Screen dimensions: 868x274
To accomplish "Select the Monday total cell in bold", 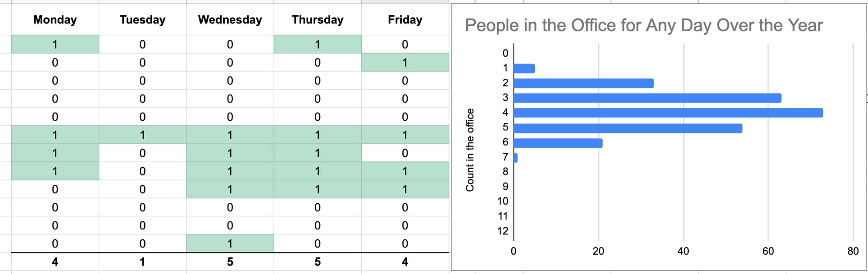I will (x=55, y=262).
